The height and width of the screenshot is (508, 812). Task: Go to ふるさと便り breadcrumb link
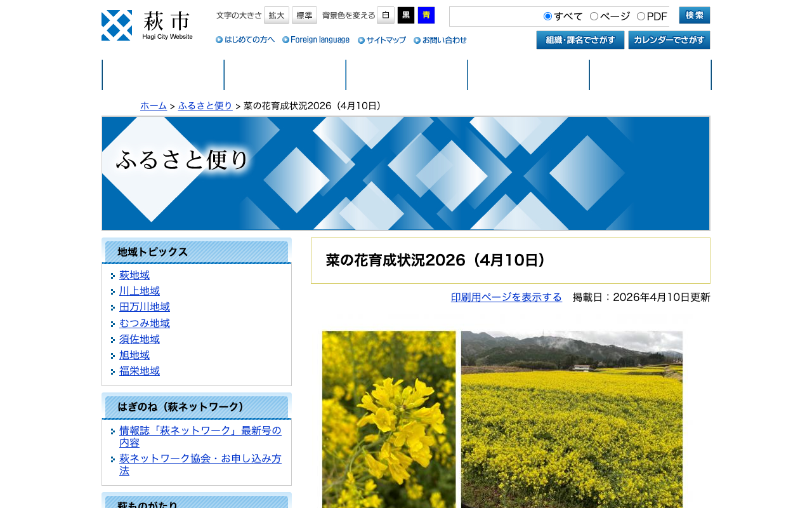206,106
